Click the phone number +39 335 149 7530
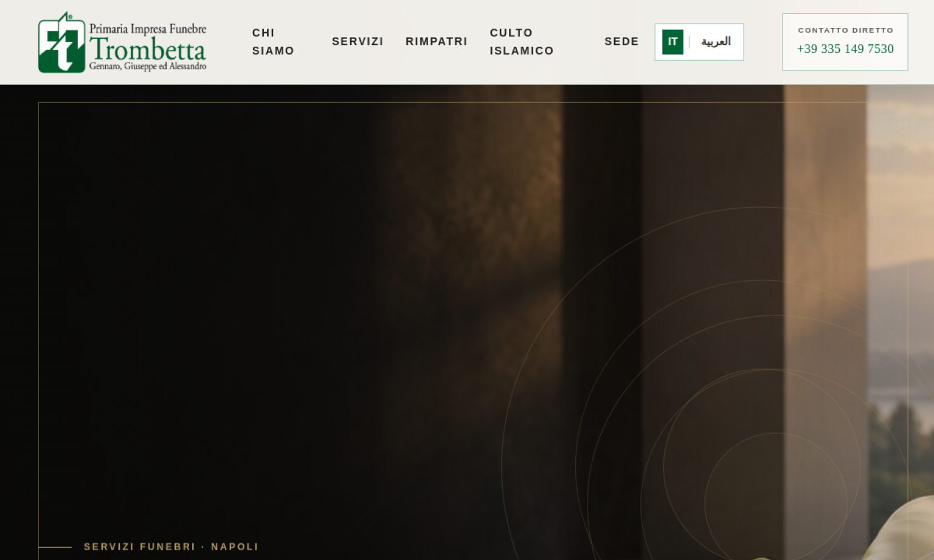Image resolution: width=934 pixels, height=560 pixels. 845,49
